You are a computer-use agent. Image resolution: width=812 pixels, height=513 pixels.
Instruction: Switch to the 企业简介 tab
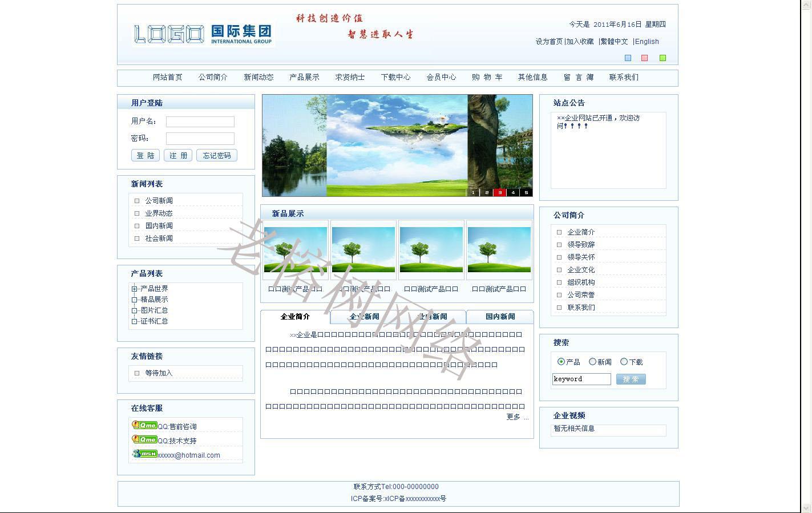click(295, 317)
